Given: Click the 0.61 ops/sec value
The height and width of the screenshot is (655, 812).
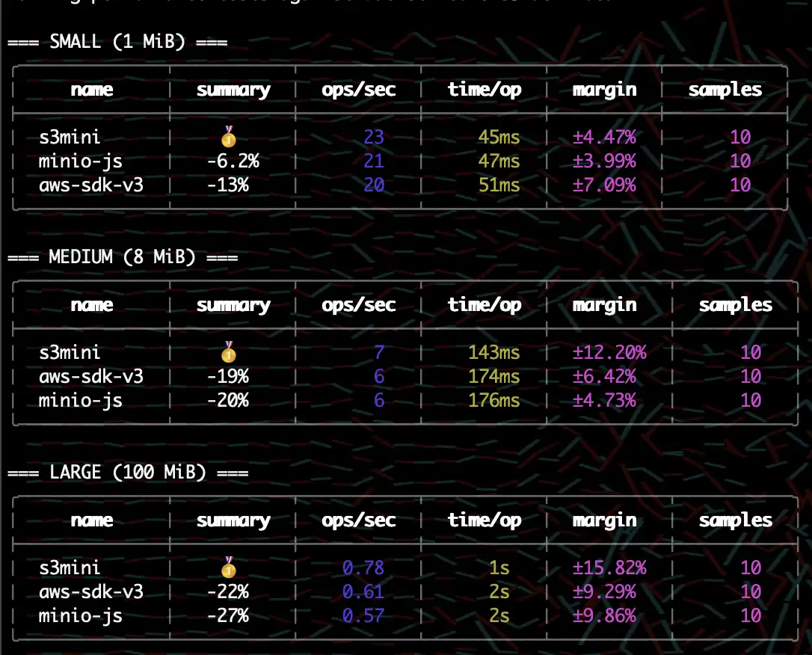Looking at the screenshot, I should click(363, 592).
